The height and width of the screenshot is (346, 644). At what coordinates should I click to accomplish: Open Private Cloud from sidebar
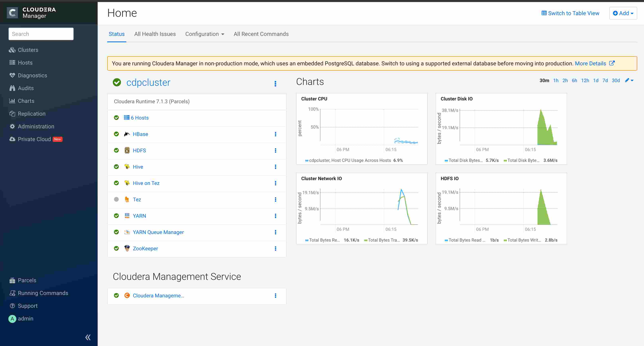(34, 139)
